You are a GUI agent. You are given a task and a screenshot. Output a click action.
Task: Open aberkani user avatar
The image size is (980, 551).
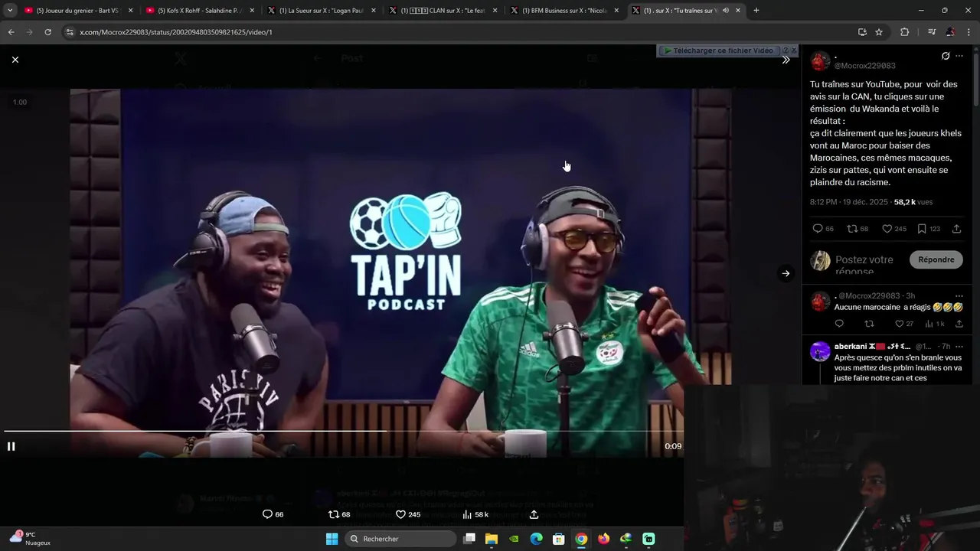[x=820, y=351]
